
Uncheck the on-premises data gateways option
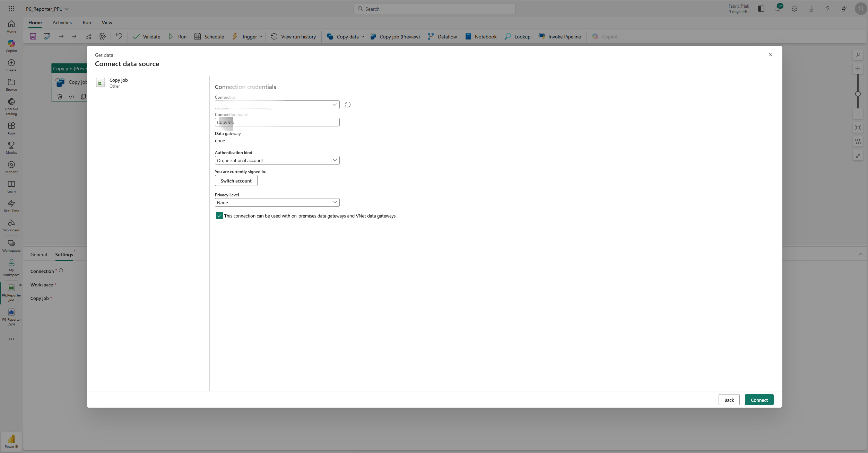[x=219, y=215]
